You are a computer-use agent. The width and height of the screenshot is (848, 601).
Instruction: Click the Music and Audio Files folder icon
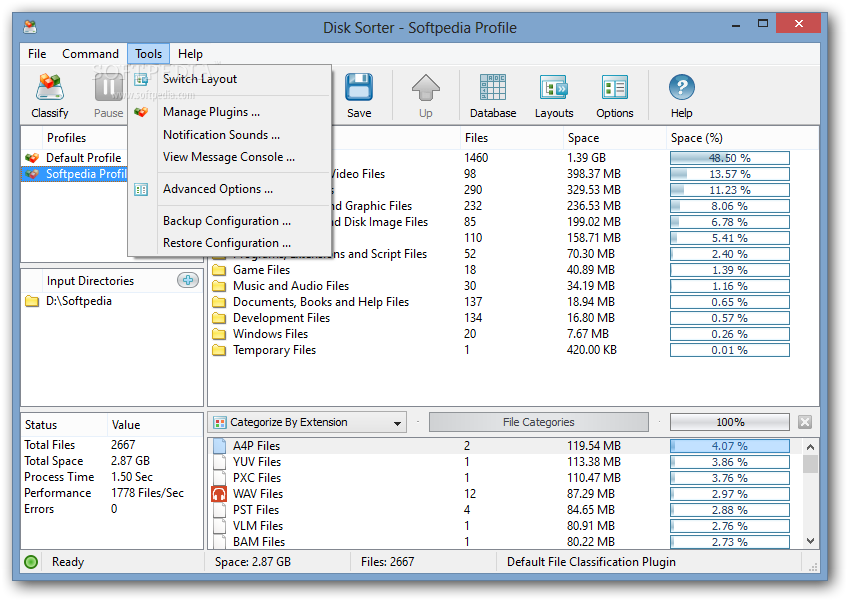(219, 286)
